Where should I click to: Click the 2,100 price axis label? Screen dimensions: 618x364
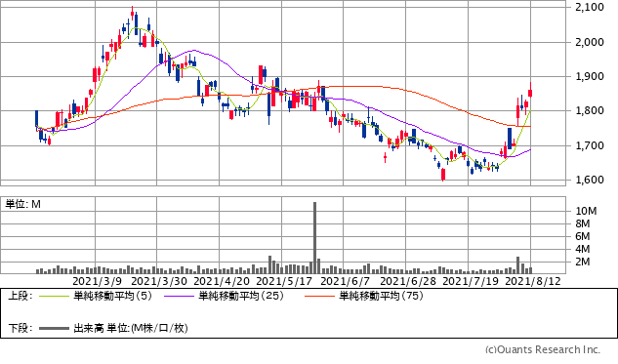pyautogui.click(x=590, y=7)
